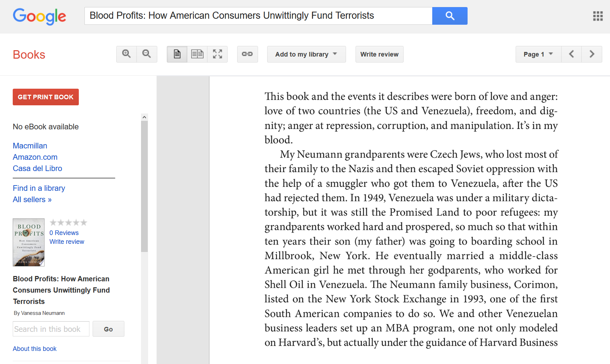Viewport: 610px width, 364px height.
Task: Open the Amazon.com seller link
Action: (35, 157)
